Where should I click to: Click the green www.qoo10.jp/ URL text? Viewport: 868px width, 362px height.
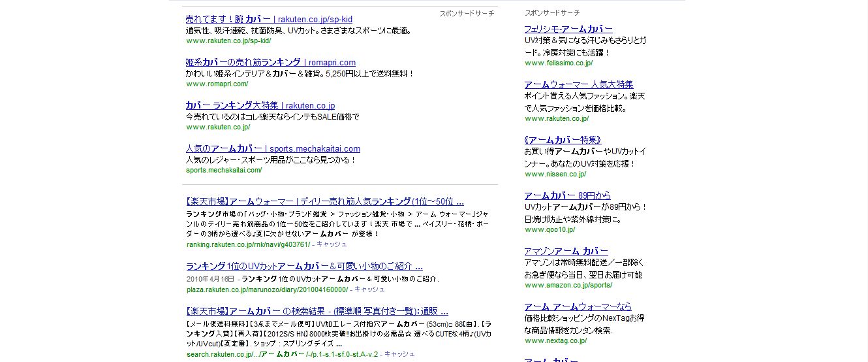click(x=550, y=229)
